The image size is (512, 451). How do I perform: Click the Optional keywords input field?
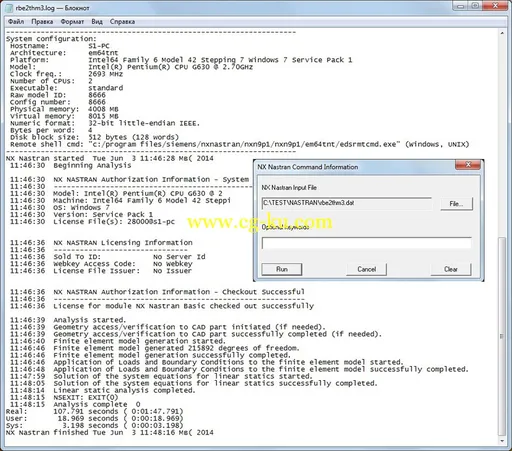pyautogui.click(x=367, y=243)
